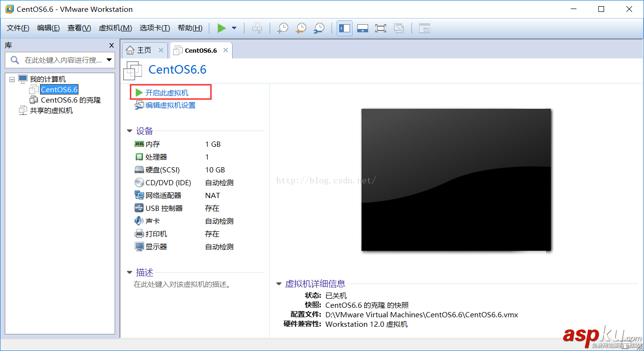Viewport: 644px width, 351px height.
Task: Close the 库 library panel
Action: pos(112,46)
